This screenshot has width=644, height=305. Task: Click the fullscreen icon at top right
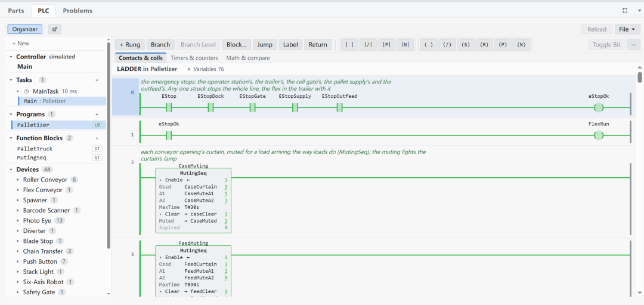click(x=625, y=11)
